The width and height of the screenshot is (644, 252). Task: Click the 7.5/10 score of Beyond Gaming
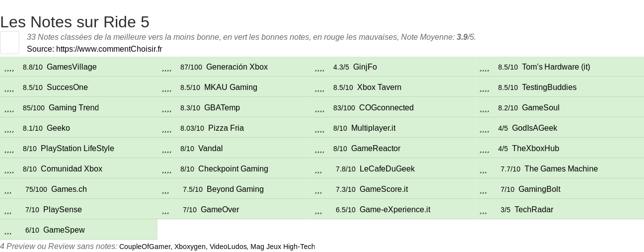point(193,189)
